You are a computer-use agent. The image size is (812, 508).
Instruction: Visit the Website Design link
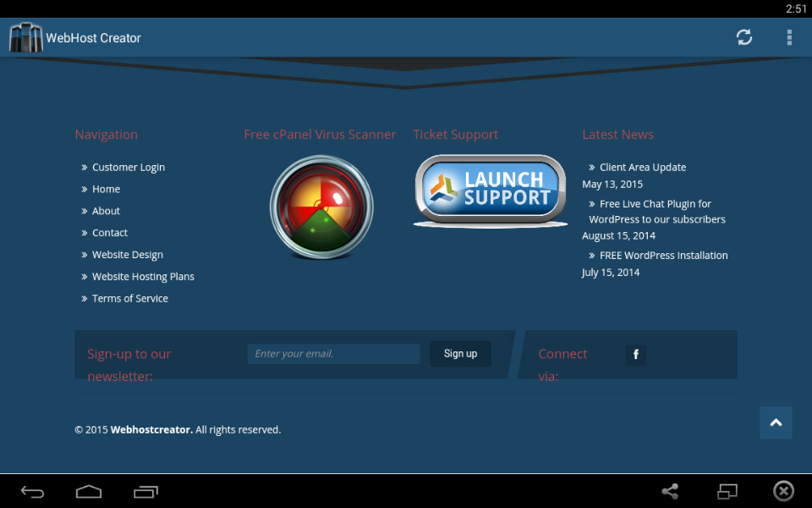[128, 255]
